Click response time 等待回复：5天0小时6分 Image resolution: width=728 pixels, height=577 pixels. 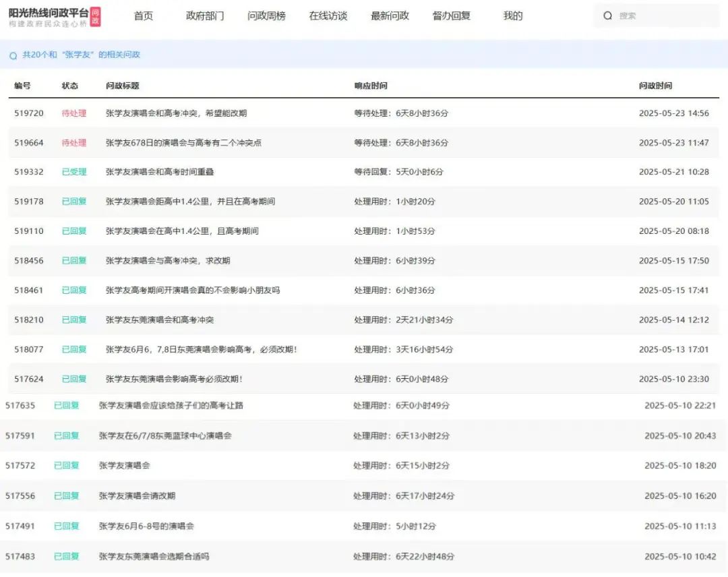(x=398, y=172)
